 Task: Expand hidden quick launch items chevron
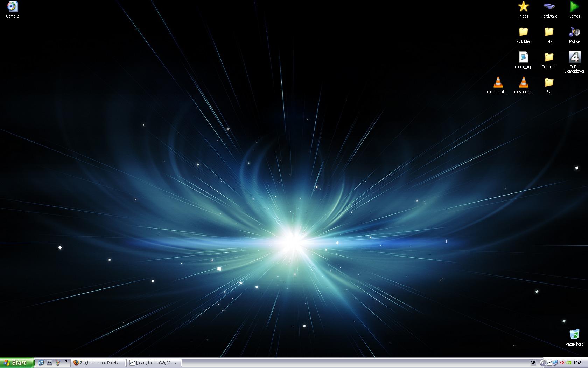[66, 361]
